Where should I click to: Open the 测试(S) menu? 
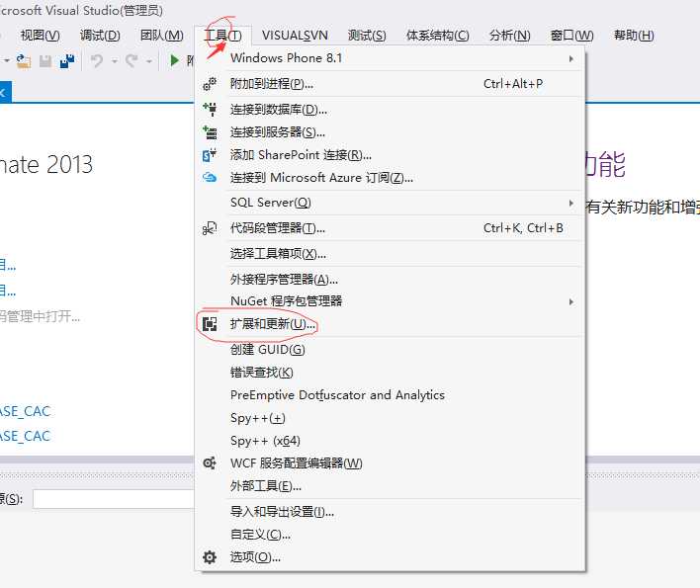(367, 36)
